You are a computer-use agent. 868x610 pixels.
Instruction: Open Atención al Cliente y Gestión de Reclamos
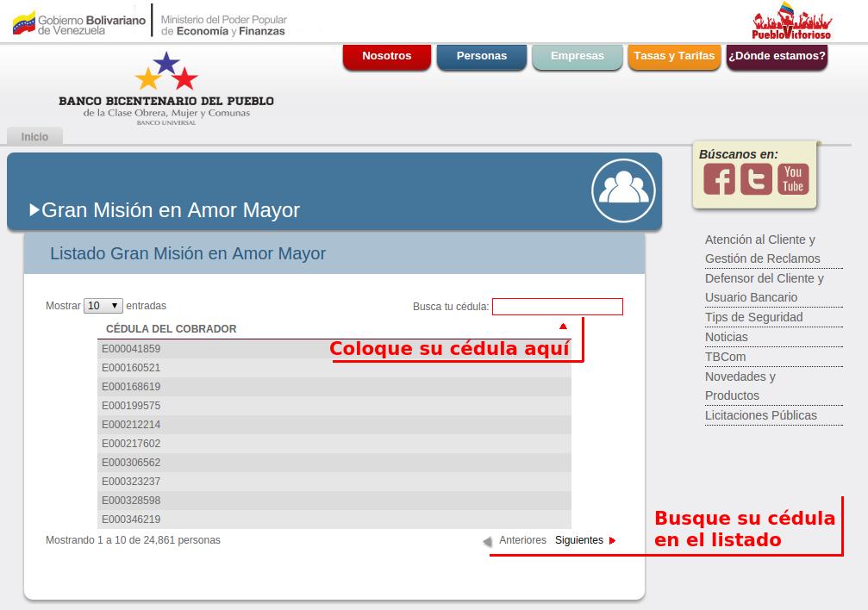tap(762, 249)
